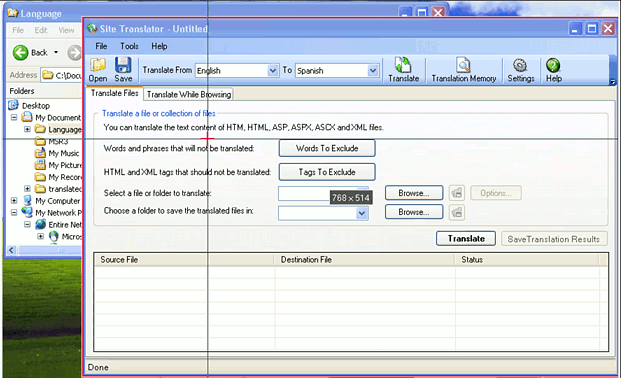
Task: Select My Pictures in folder tree
Action: [x=65, y=165]
